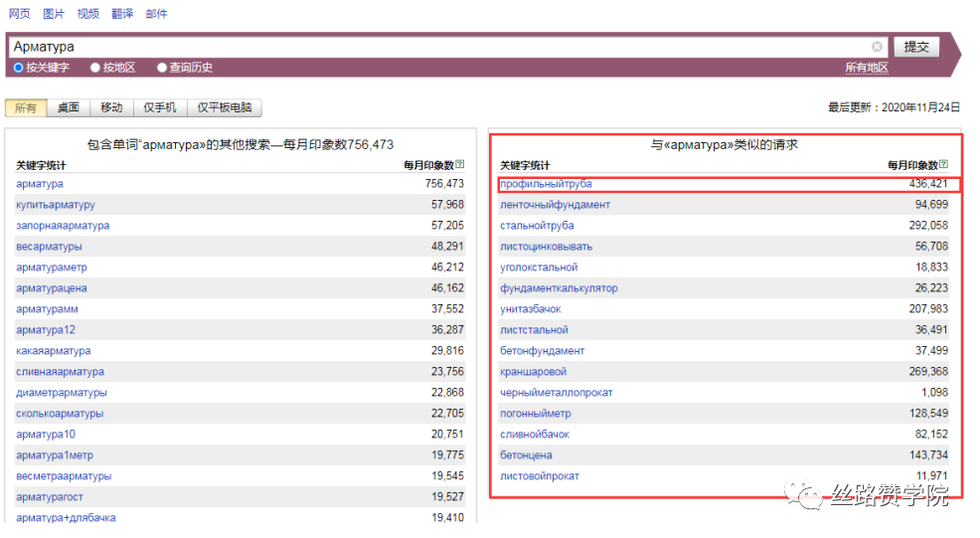Viewport: 980px width, 538px height.
Task: Click right table 关键字统计 column header
Action: [x=525, y=165]
